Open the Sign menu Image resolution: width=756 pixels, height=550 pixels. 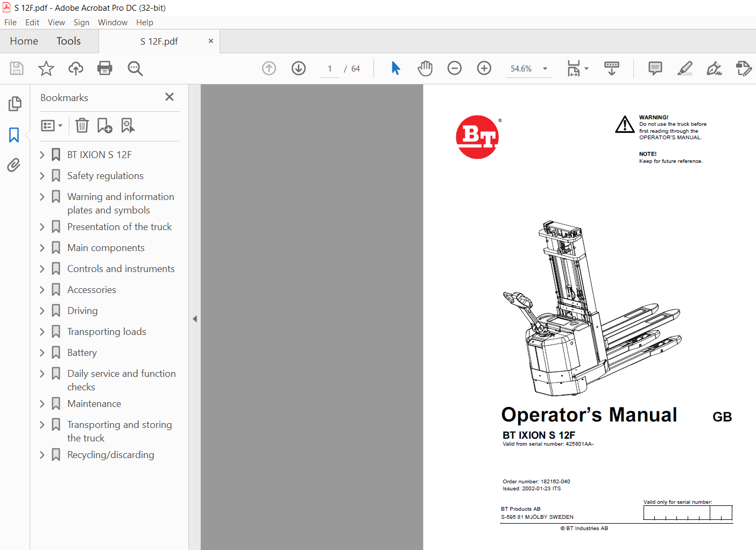[x=81, y=23]
